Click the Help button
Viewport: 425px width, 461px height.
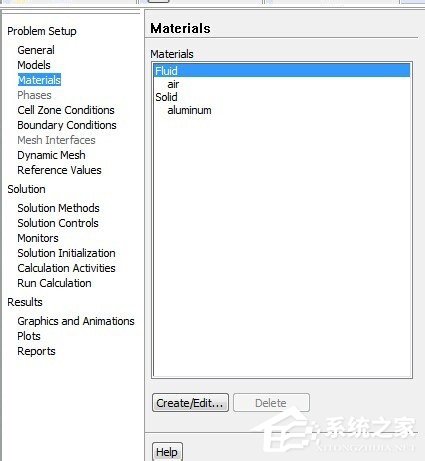pyautogui.click(x=167, y=452)
